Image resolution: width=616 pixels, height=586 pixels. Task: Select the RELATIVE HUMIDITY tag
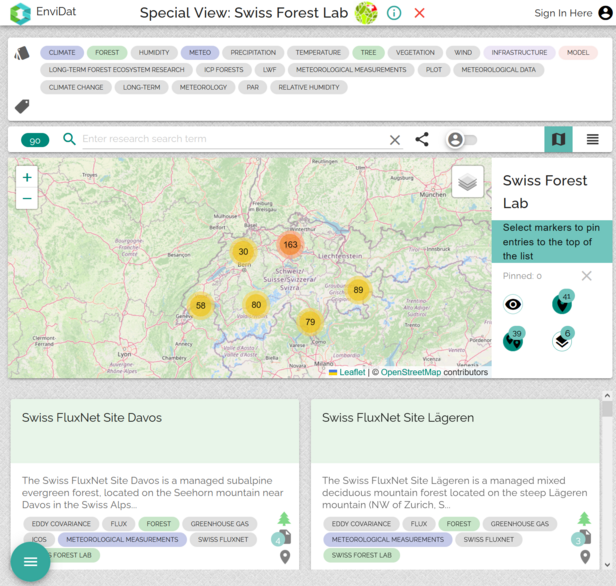point(309,87)
